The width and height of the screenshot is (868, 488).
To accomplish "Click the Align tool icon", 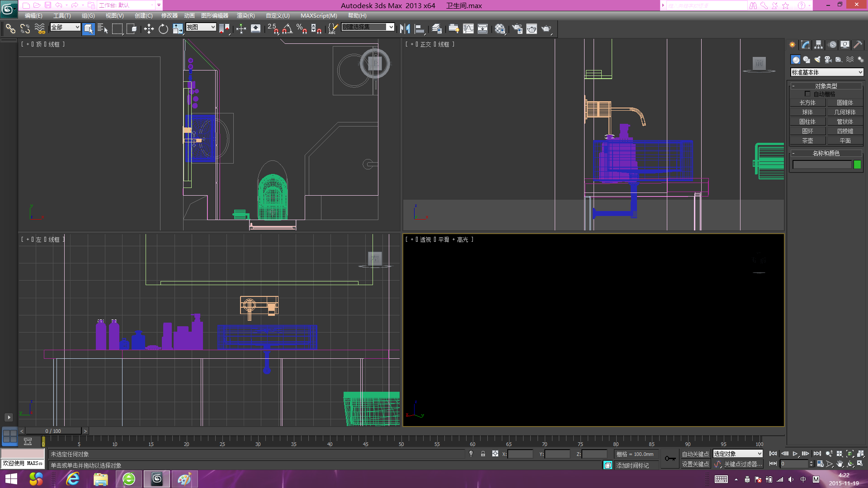I will point(420,29).
